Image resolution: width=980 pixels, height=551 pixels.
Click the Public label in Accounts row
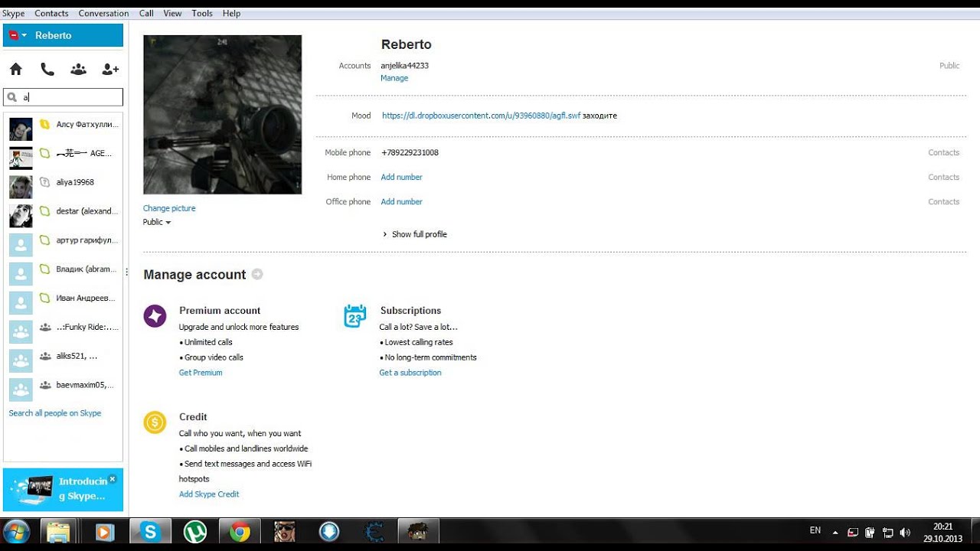949,66
